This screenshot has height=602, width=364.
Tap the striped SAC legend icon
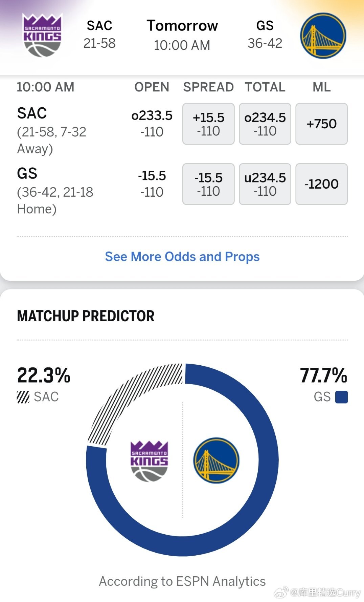point(23,397)
